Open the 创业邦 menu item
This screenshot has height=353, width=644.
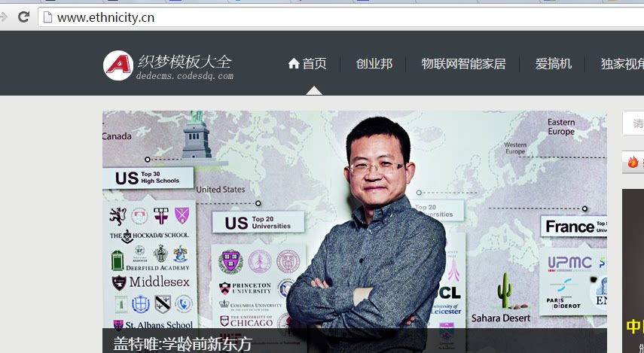pos(374,64)
